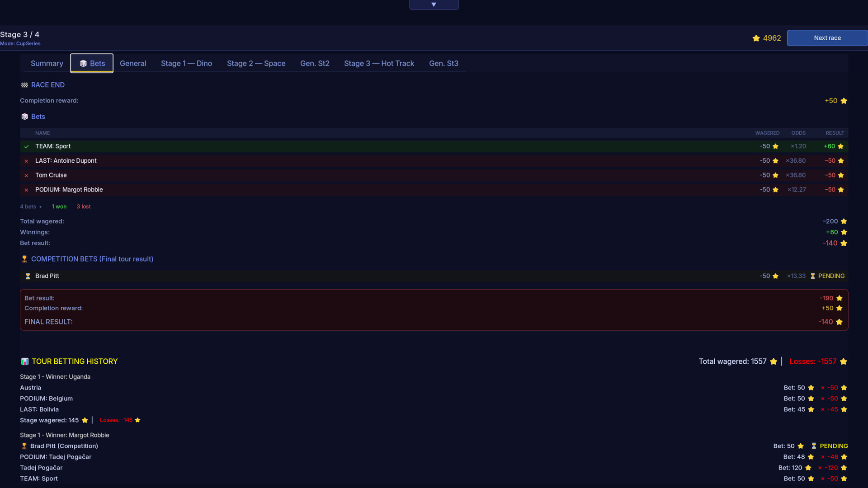Click the checkered flag RACE END icon

point(24,85)
